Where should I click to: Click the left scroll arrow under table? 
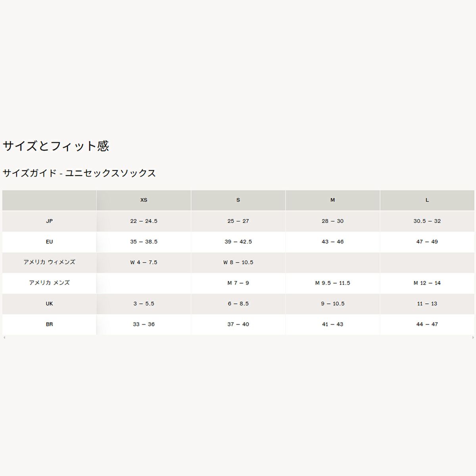point(4,338)
